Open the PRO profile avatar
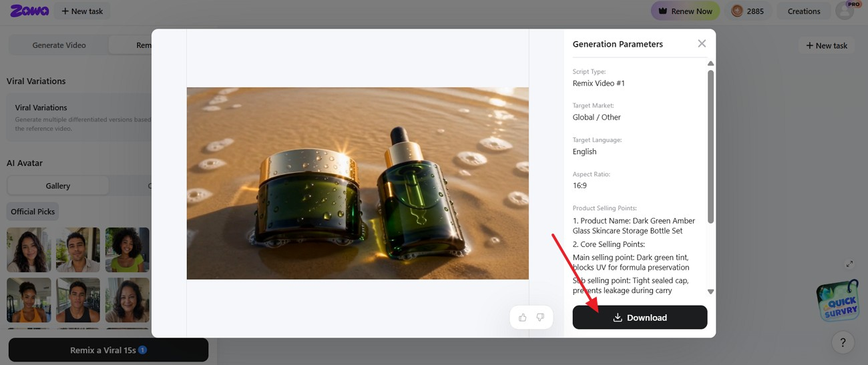Screen dimensions: 868x365 point(845,11)
